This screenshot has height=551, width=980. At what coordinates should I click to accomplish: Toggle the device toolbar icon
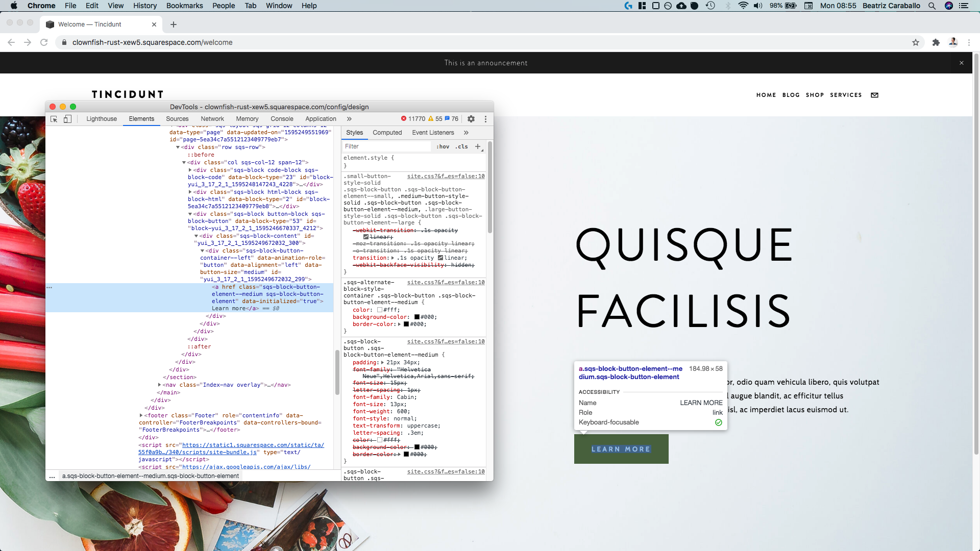(x=67, y=119)
